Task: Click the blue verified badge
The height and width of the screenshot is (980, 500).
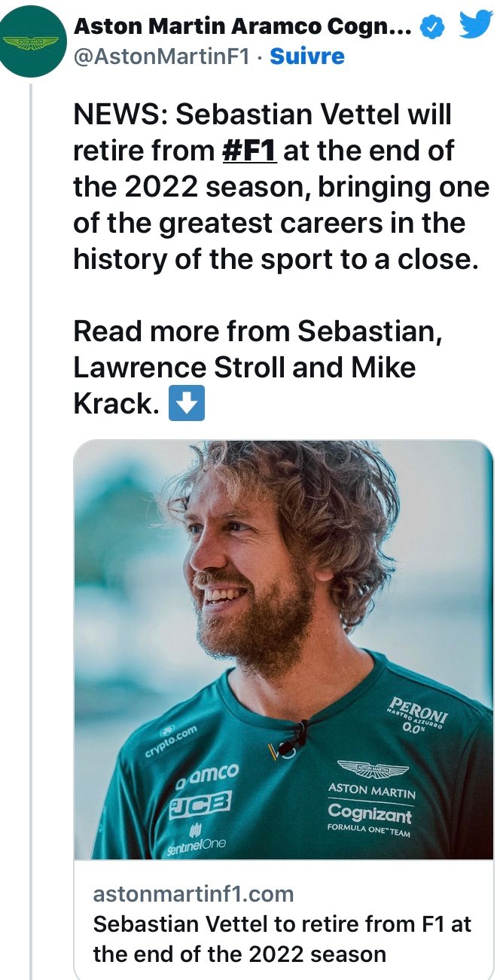Action: coord(430,28)
